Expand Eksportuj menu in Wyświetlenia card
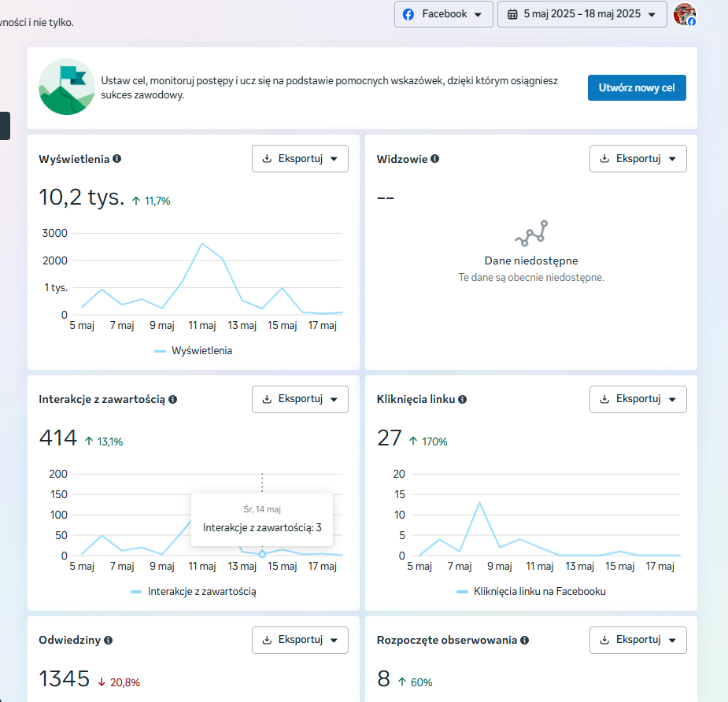This screenshot has height=702, width=728. pos(300,158)
